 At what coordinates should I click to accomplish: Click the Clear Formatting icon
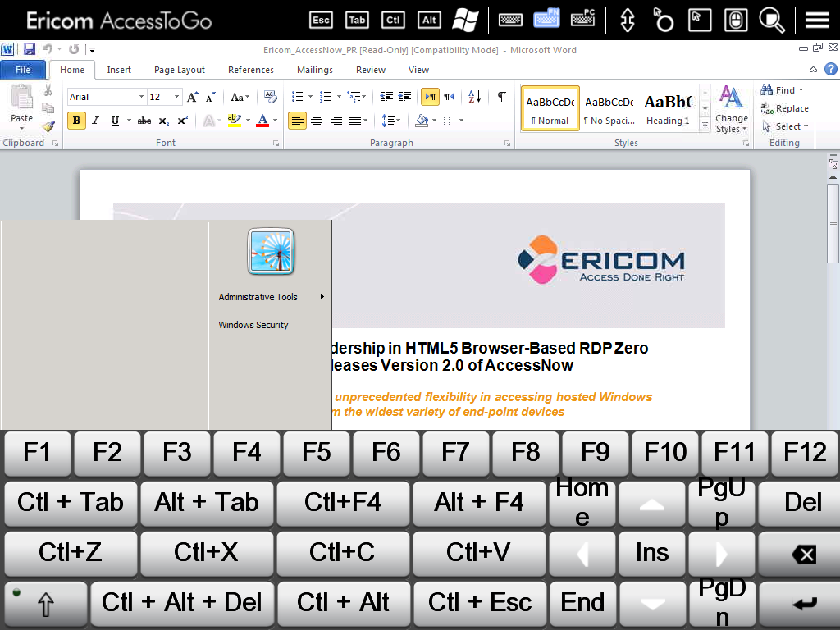(271, 97)
